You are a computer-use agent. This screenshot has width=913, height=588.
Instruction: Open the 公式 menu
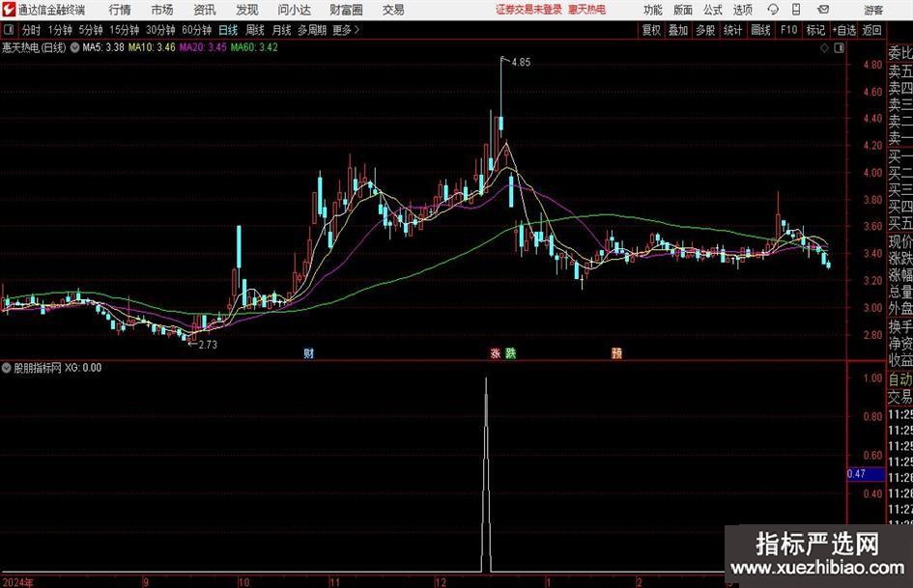713,10
